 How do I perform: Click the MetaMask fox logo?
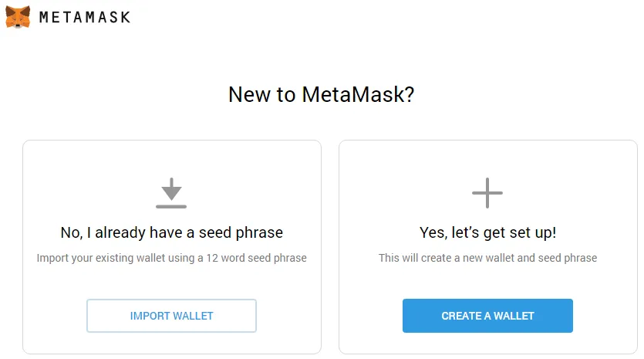[18, 17]
